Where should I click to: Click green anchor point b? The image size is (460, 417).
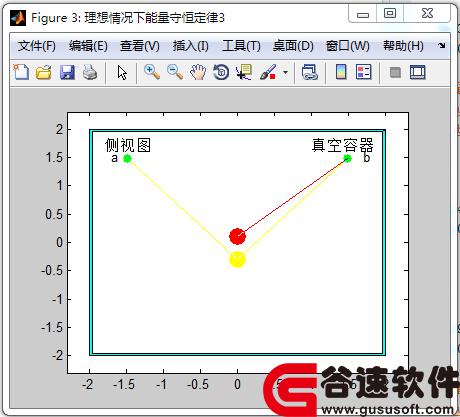(347, 158)
